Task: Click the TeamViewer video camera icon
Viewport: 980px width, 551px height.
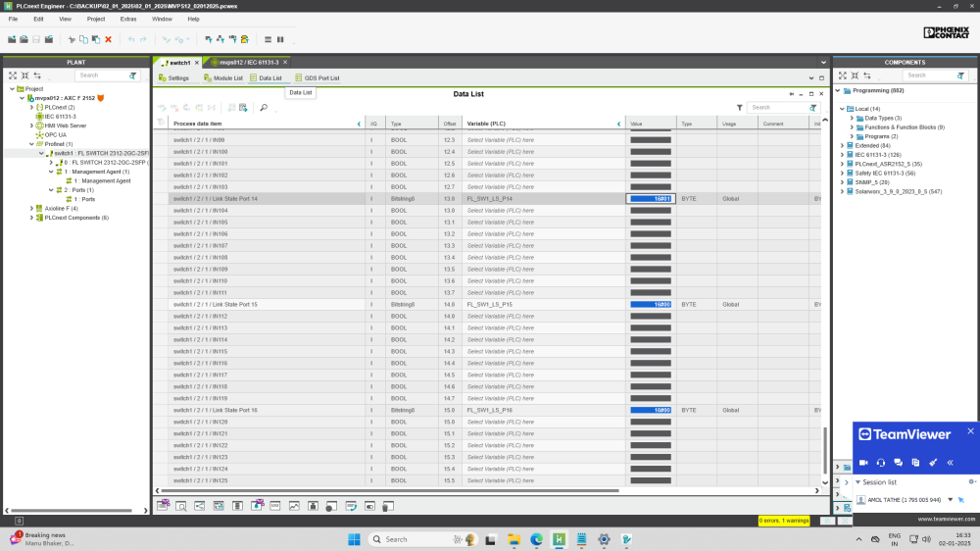Action: (x=864, y=462)
